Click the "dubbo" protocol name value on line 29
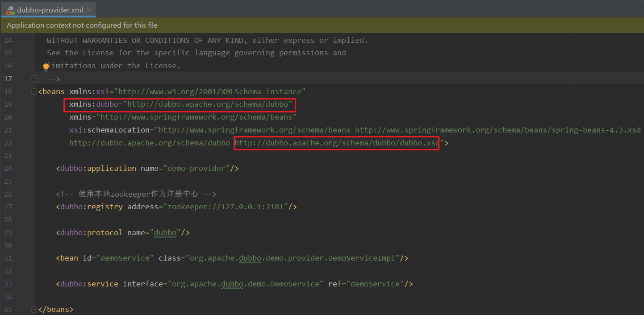Image resolution: width=644 pixels, height=315 pixels. coord(165,233)
